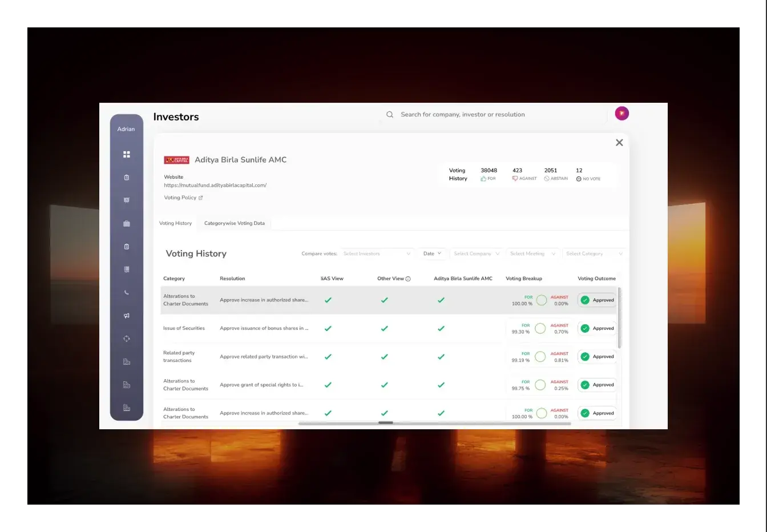Viewport: 767px width, 532px height.
Task: Click Aditya Birla Sunlife AMC checkmark in Issue of Securities row
Action: pos(441,329)
